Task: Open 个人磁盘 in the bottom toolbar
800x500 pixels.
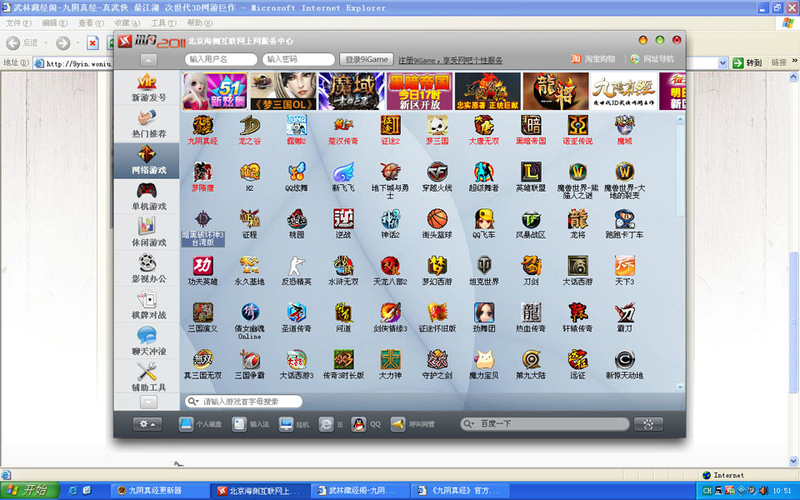Action: point(200,424)
